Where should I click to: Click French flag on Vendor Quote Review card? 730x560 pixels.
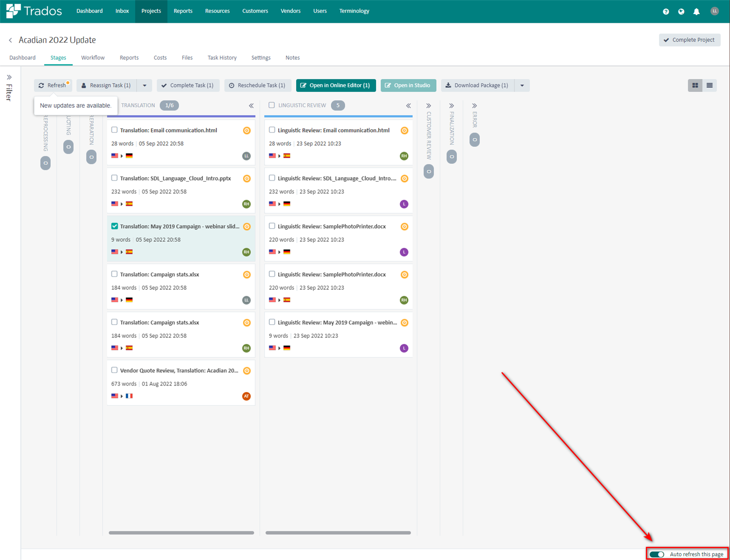pyautogui.click(x=129, y=396)
